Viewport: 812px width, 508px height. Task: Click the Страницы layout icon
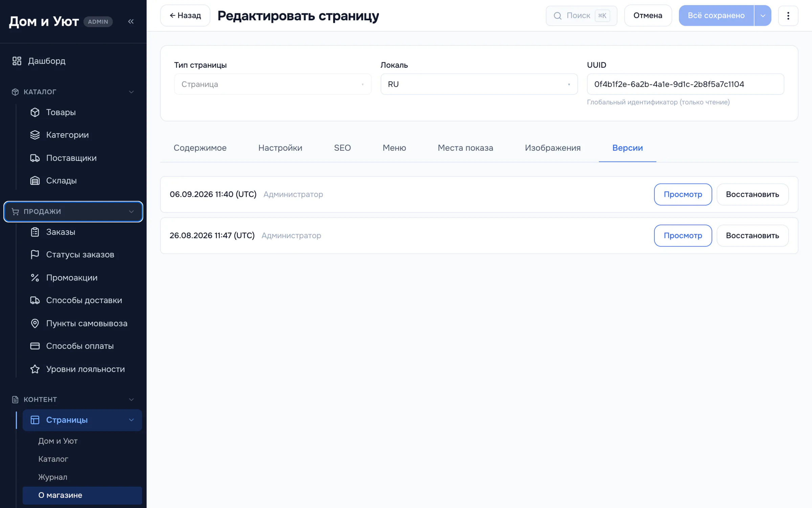(x=35, y=420)
